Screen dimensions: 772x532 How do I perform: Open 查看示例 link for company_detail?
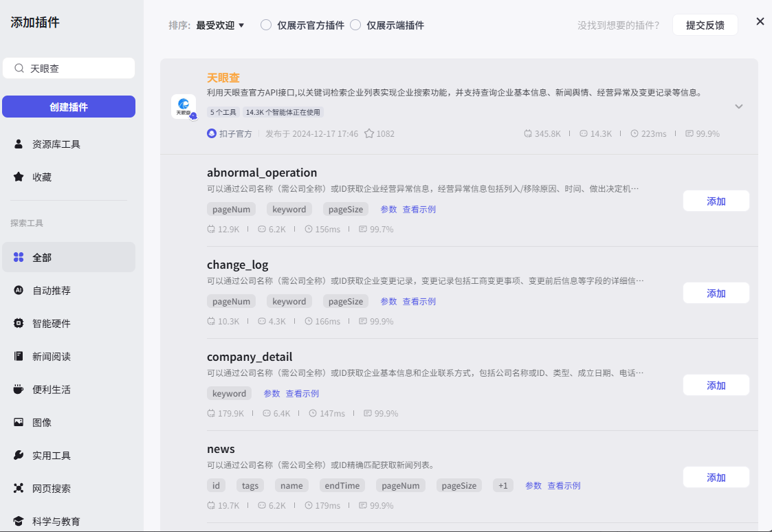tap(302, 393)
